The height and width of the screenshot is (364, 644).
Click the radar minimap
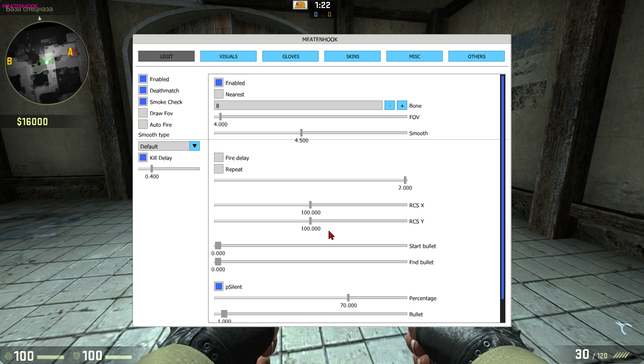[47, 62]
